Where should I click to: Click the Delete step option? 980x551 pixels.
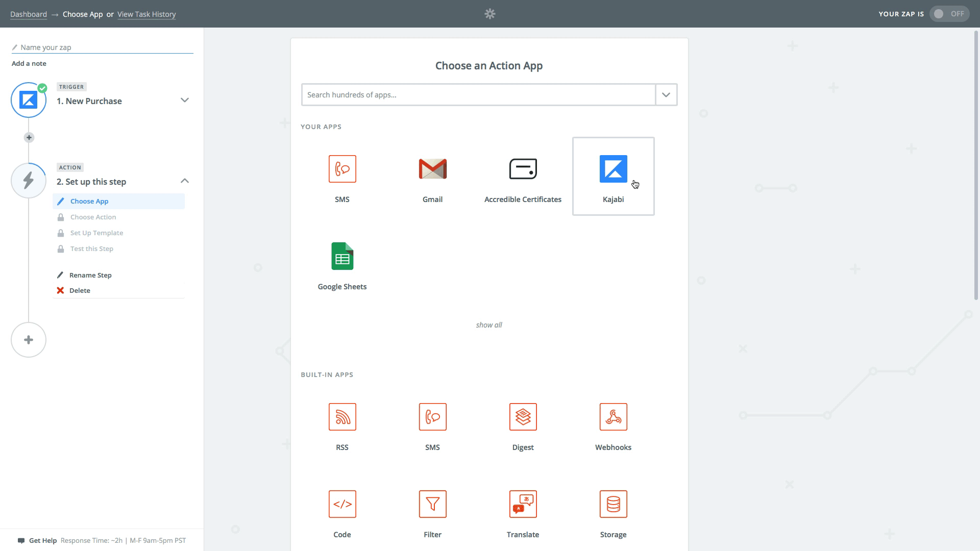80,291
